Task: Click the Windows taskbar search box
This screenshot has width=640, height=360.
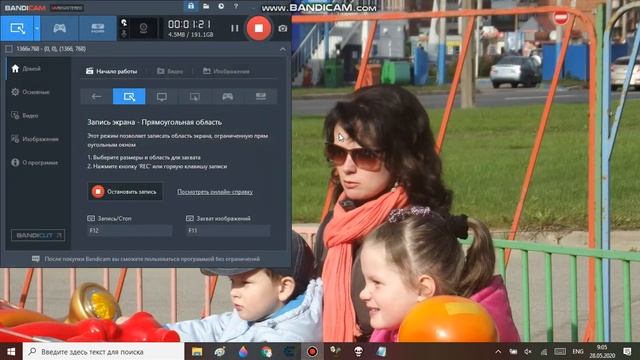Action: [103, 351]
